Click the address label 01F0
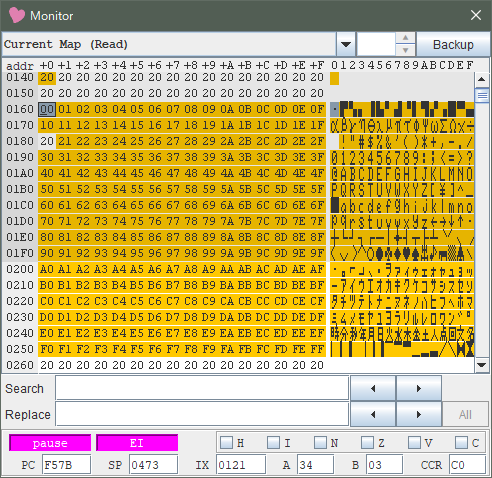The image size is (492, 478). pos(20,253)
